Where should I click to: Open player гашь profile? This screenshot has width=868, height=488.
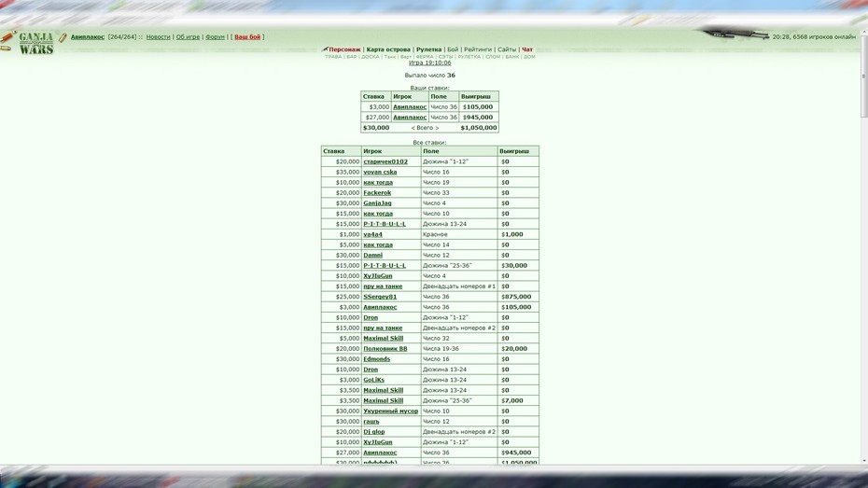[371, 422]
